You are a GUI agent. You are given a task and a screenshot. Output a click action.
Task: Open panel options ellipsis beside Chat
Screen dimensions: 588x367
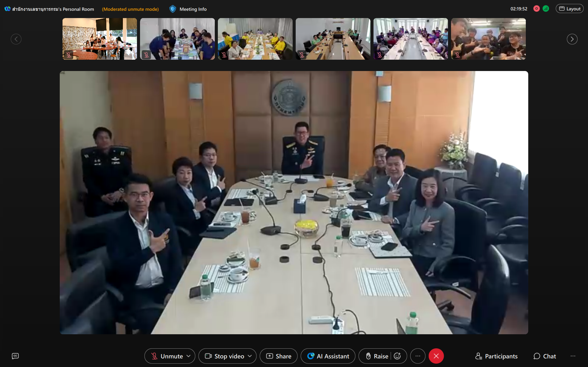click(573, 356)
